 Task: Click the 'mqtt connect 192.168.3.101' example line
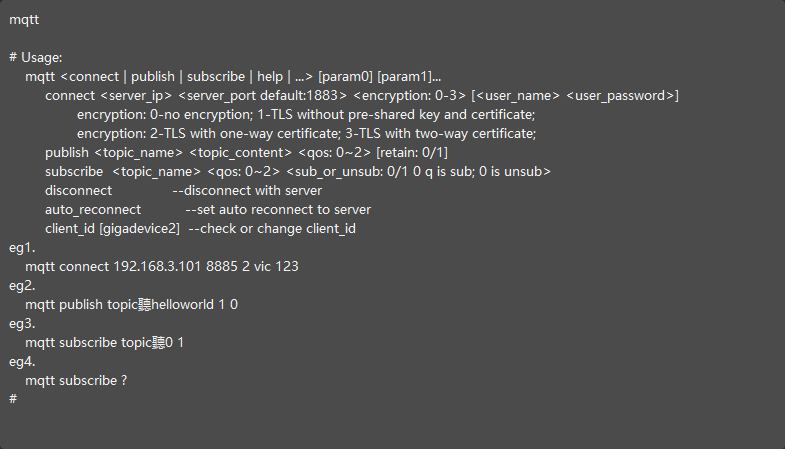(x=162, y=267)
